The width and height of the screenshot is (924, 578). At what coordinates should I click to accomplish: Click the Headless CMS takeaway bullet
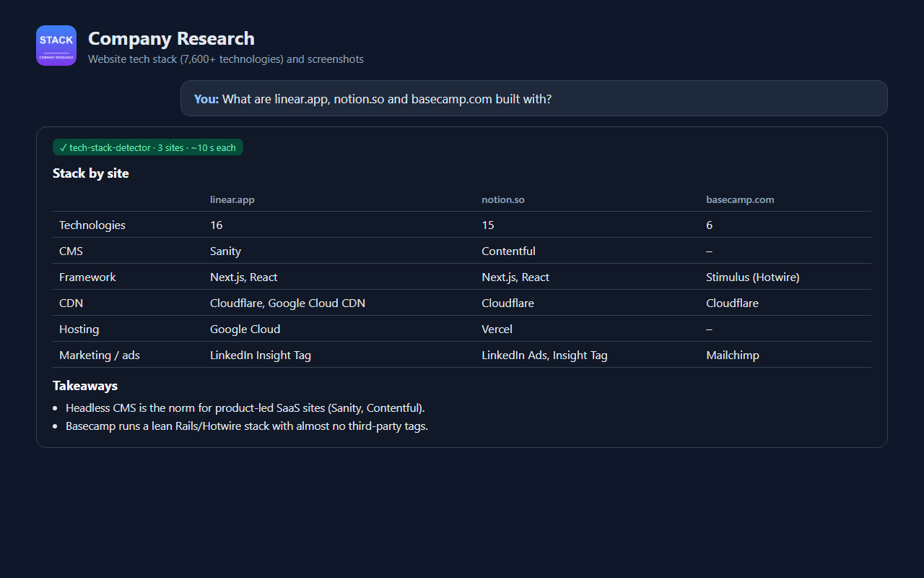(x=245, y=407)
